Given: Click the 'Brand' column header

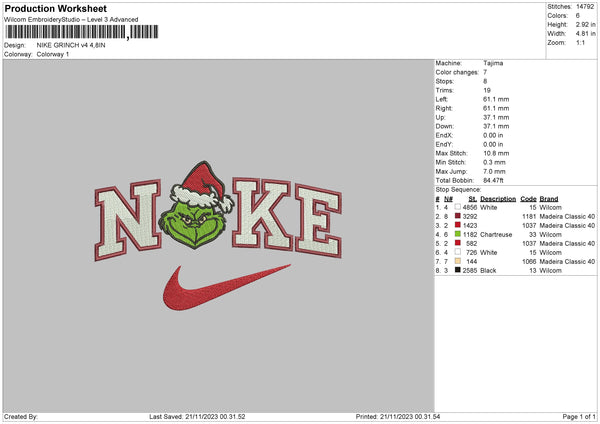Looking at the screenshot, I should 549,199.
